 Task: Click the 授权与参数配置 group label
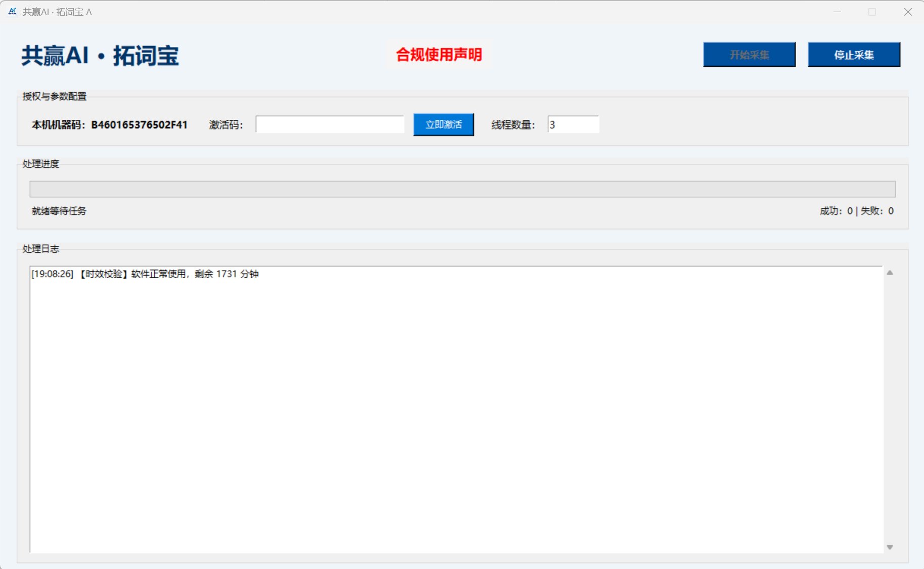(55, 96)
